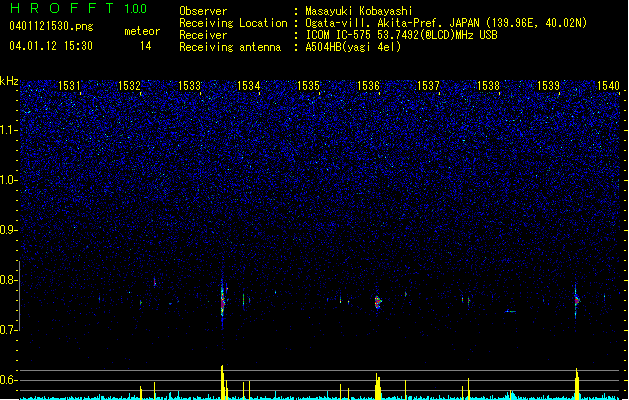Click the yellow intensity spike at 1536
Viewport: 629px width, 400px height.
tap(377, 386)
